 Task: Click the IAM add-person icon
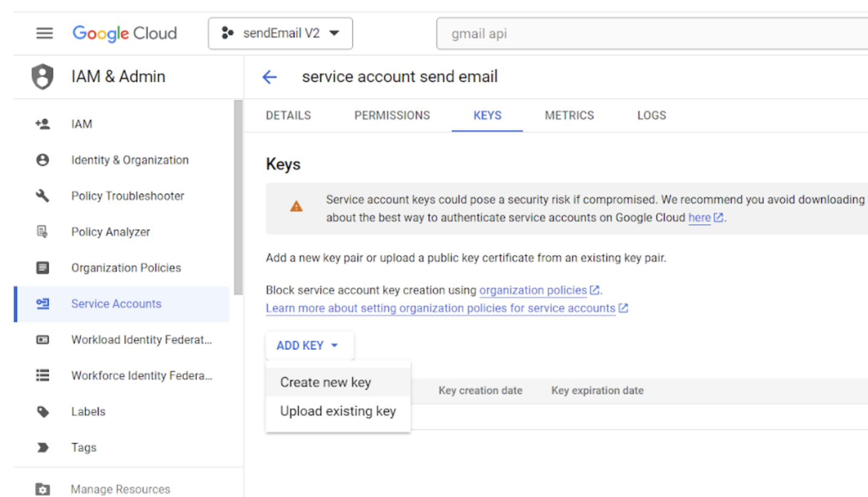tap(42, 125)
